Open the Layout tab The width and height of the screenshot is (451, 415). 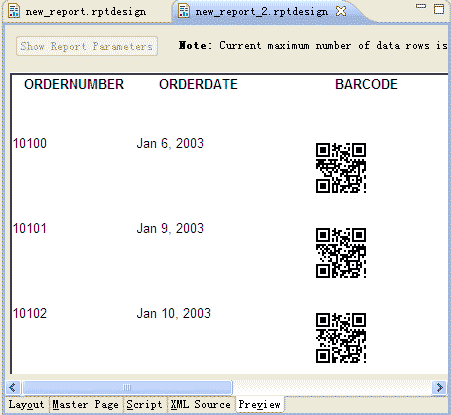[x=26, y=404]
